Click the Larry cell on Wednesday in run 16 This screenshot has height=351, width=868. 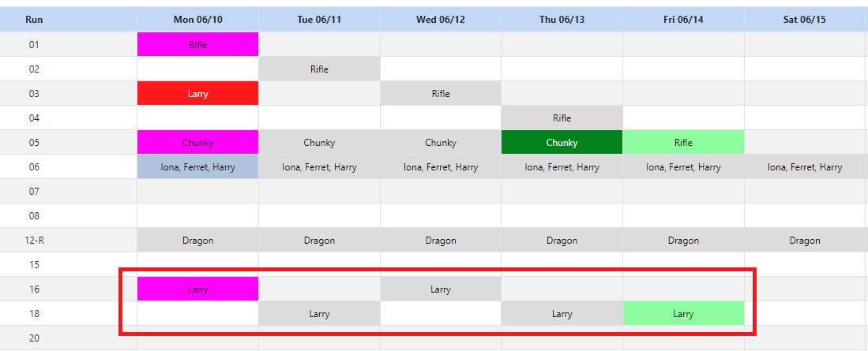(x=441, y=289)
